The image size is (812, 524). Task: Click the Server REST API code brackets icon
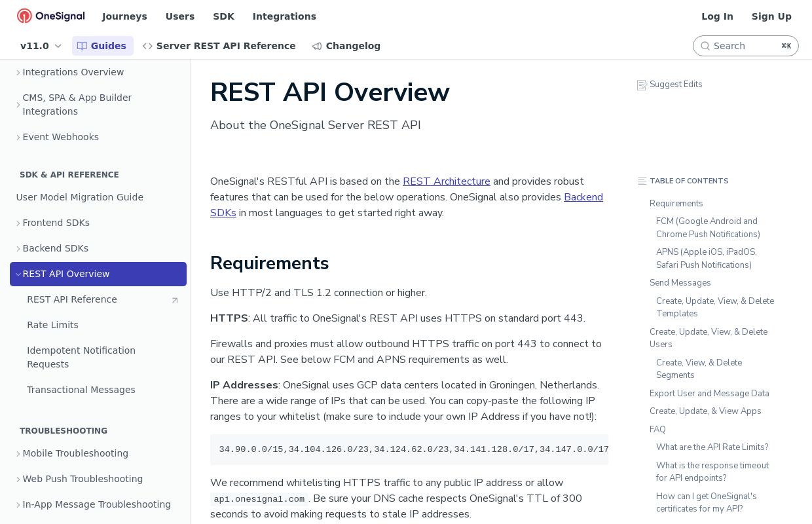pyautogui.click(x=147, y=46)
